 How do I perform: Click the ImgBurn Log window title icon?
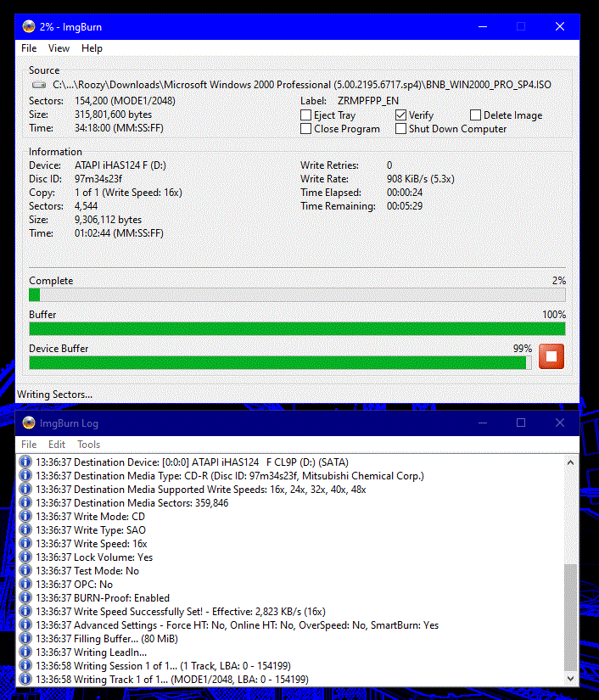(29, 423)
